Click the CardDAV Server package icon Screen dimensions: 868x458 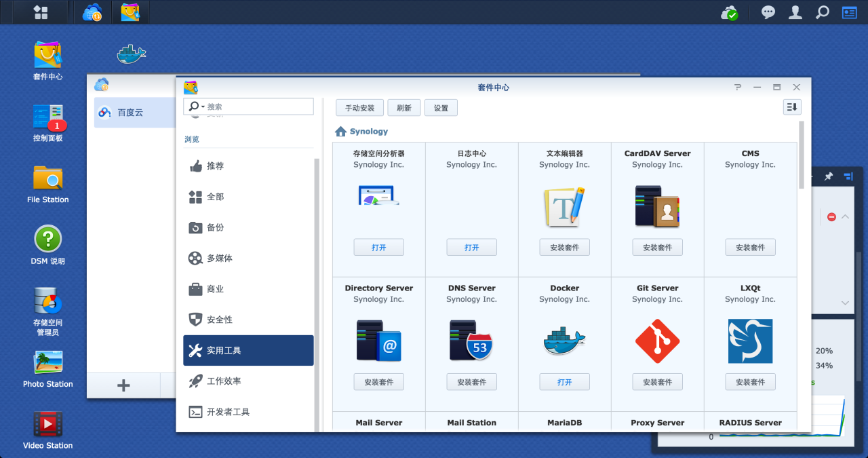[657, 206]
